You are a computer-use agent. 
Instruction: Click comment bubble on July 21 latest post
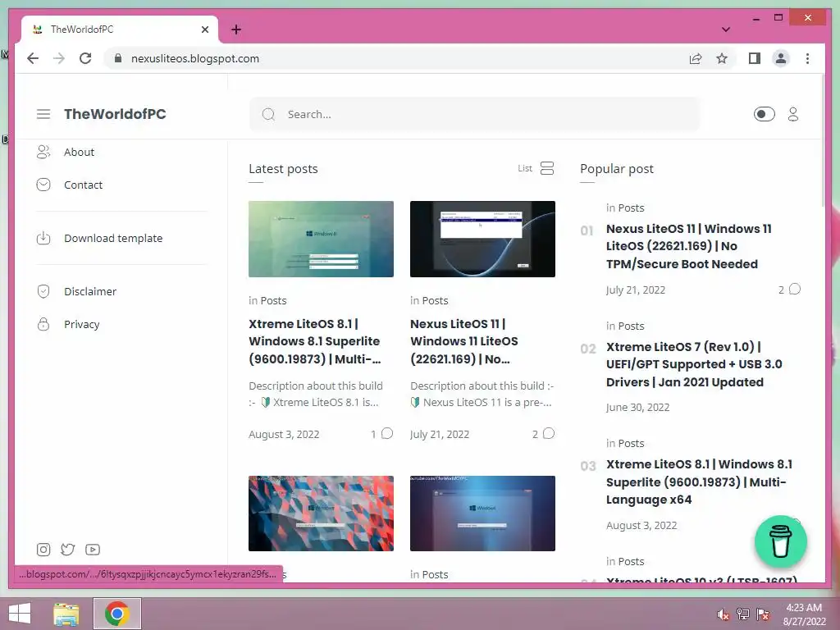click(x=549, y=433)
